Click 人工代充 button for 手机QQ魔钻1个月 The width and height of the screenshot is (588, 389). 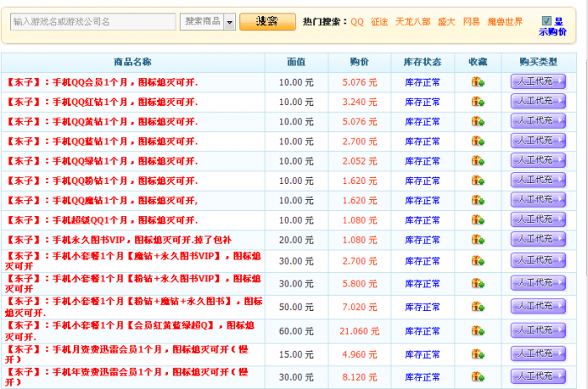point(538,200)
